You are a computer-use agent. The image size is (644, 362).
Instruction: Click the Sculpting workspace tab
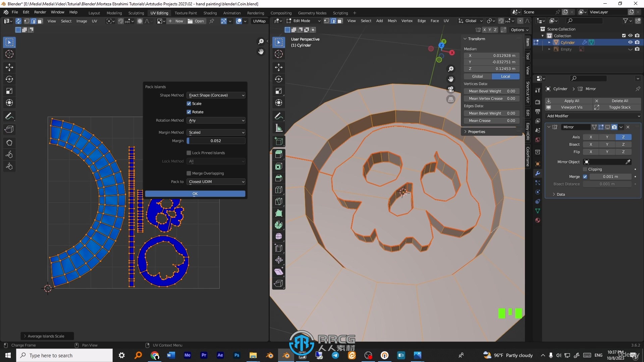click(x=136, y=13)
